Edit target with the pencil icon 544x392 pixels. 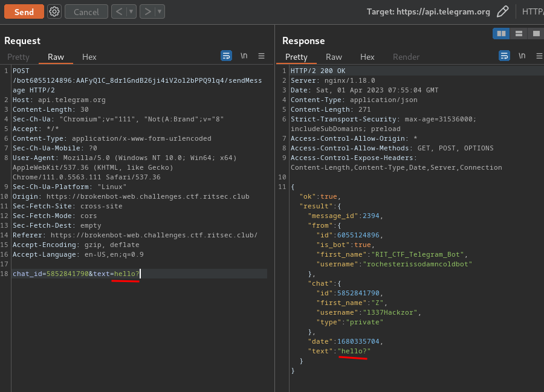[502, 11]
